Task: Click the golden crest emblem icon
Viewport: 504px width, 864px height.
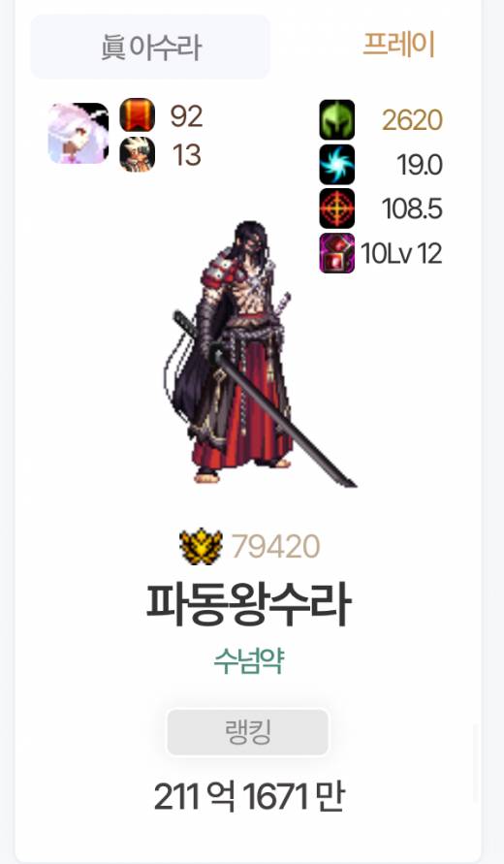Action: point(201,546)
